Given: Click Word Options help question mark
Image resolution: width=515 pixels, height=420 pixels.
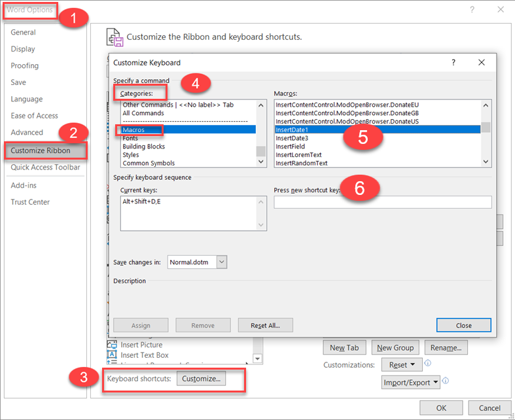Looking at the screenshot, I should 472,10.
